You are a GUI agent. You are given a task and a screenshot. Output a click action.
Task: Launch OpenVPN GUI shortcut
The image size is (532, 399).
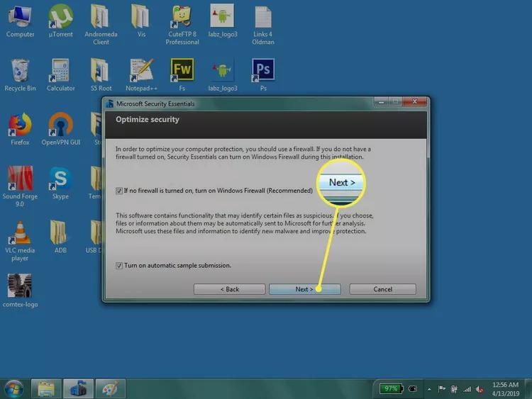point(60,129)
